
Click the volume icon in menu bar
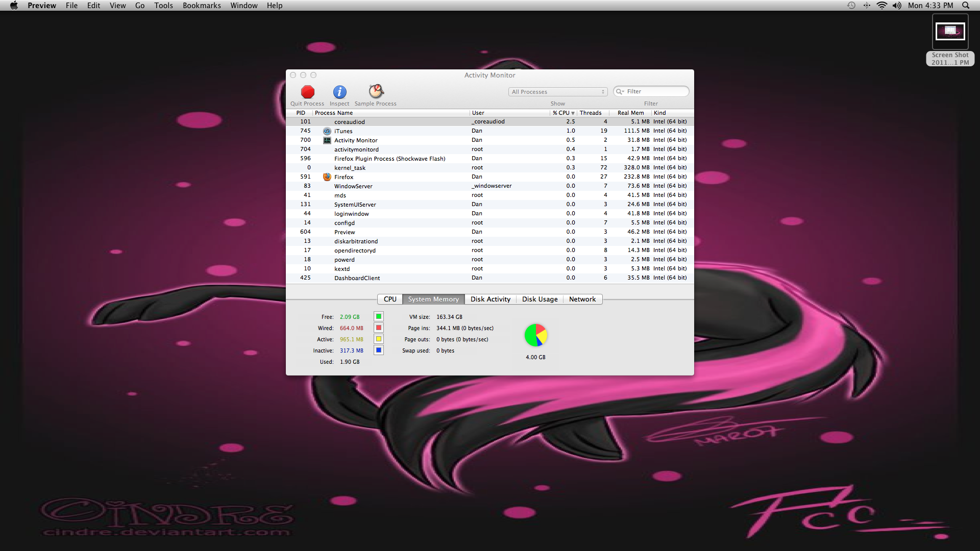tap(897, 6)
